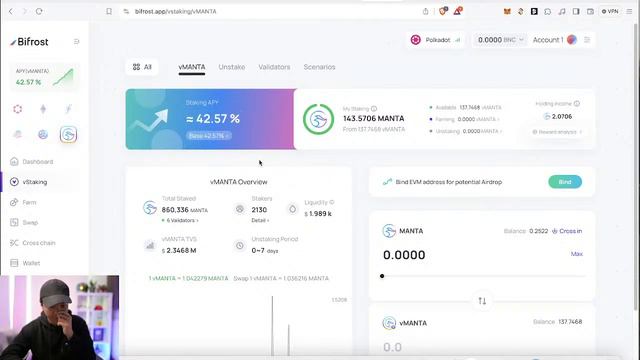Screen dimensions: 640x360
Task: Open browser VPN button
Action: 610,11
